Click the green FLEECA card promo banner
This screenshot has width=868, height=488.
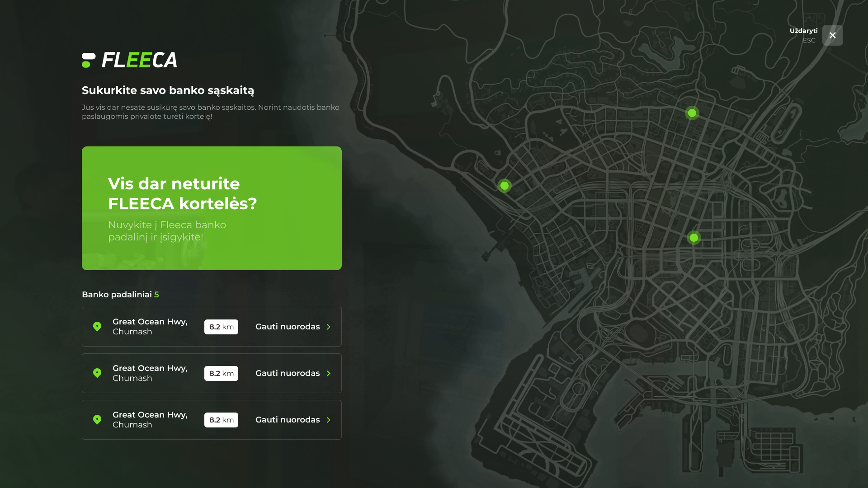click(x=212, y=208)
